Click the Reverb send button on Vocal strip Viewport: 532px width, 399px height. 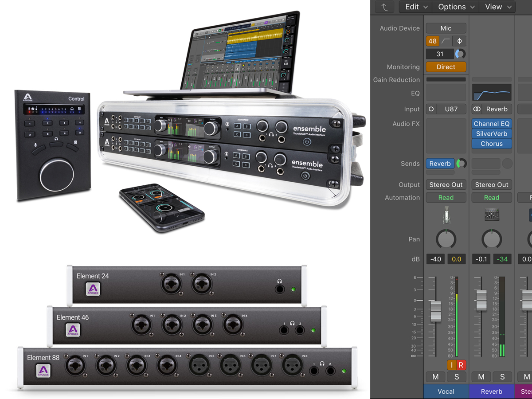pyautogui.click(x=440, y=164)
